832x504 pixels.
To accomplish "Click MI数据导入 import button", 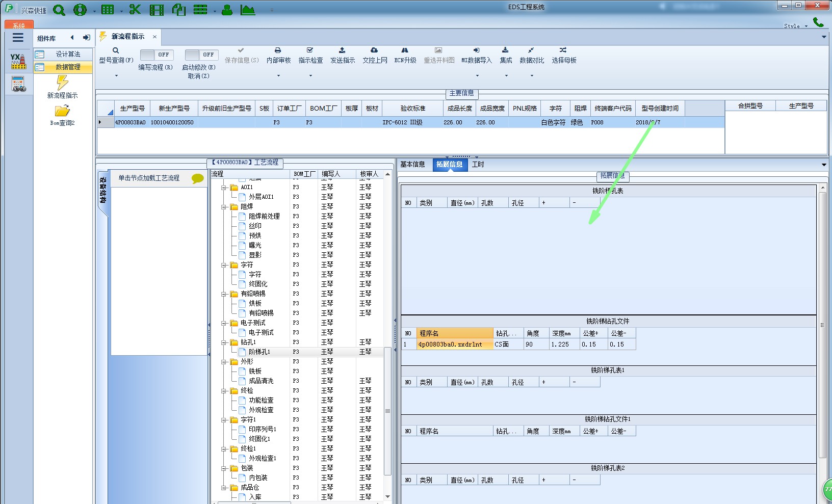I will click(x=477, y=55).
